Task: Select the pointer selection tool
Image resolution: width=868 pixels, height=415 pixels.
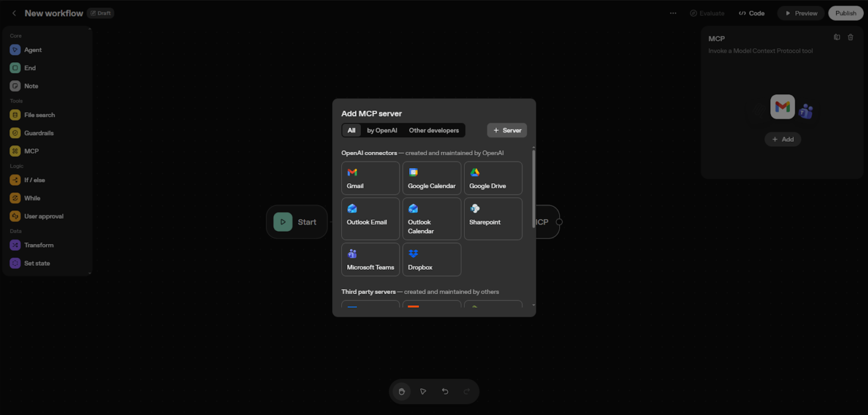Action: tap(423, 391)
